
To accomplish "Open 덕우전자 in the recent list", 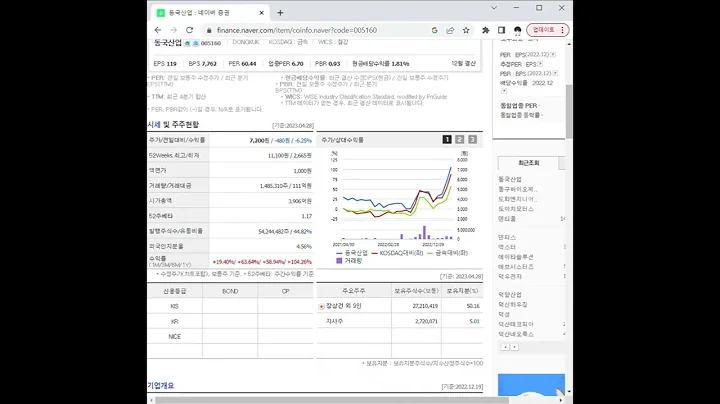I will (x=510, y=276).
